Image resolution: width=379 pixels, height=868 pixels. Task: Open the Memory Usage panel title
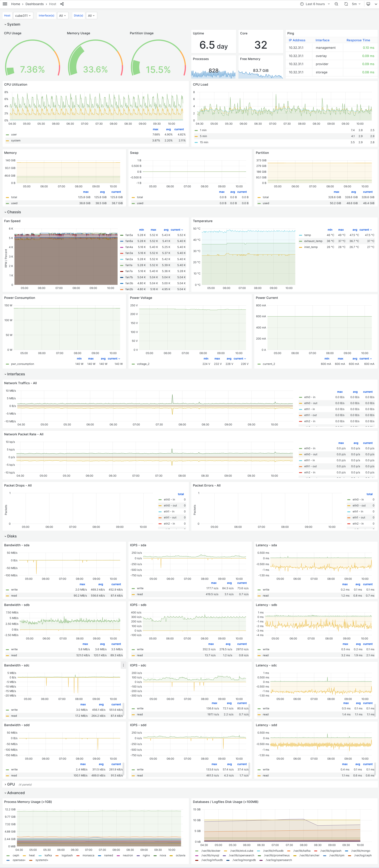(x=78, y=33)
